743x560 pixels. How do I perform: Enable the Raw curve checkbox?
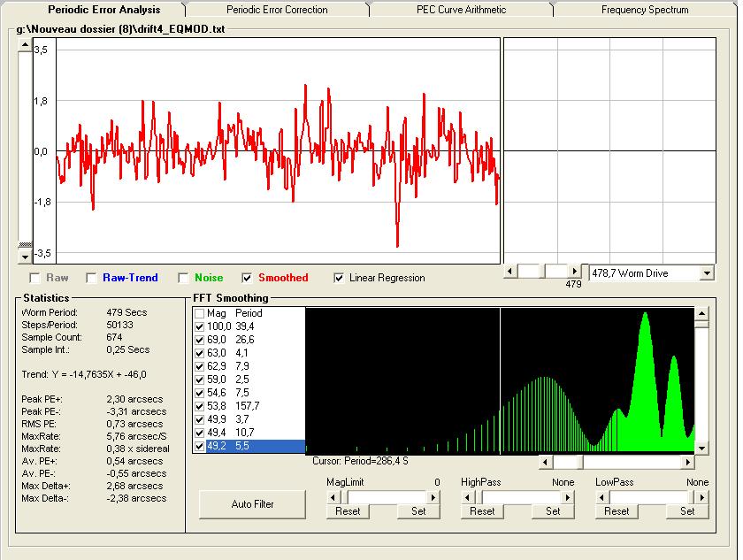34,278
